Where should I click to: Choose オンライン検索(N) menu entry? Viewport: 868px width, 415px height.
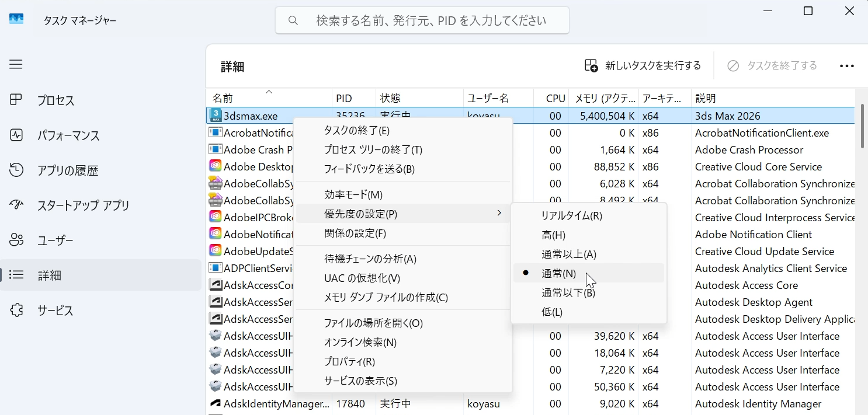point(403,343)
